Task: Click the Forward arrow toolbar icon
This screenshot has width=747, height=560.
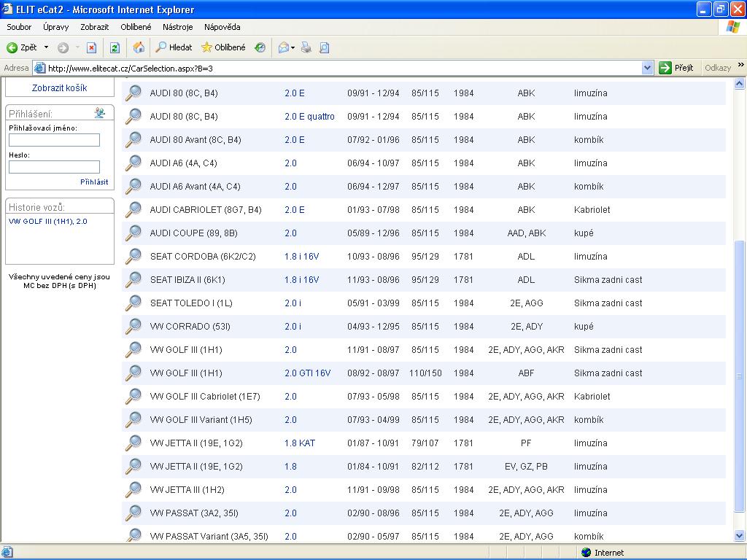Action: click(63, 47)
